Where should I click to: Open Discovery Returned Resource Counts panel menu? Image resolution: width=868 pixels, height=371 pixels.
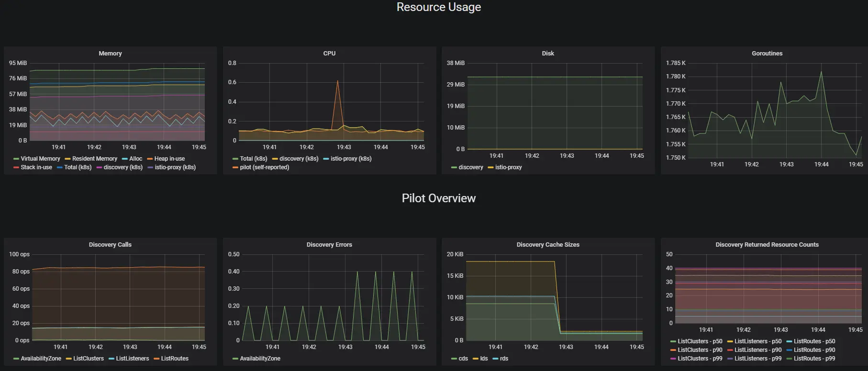[x=767, y=245]
